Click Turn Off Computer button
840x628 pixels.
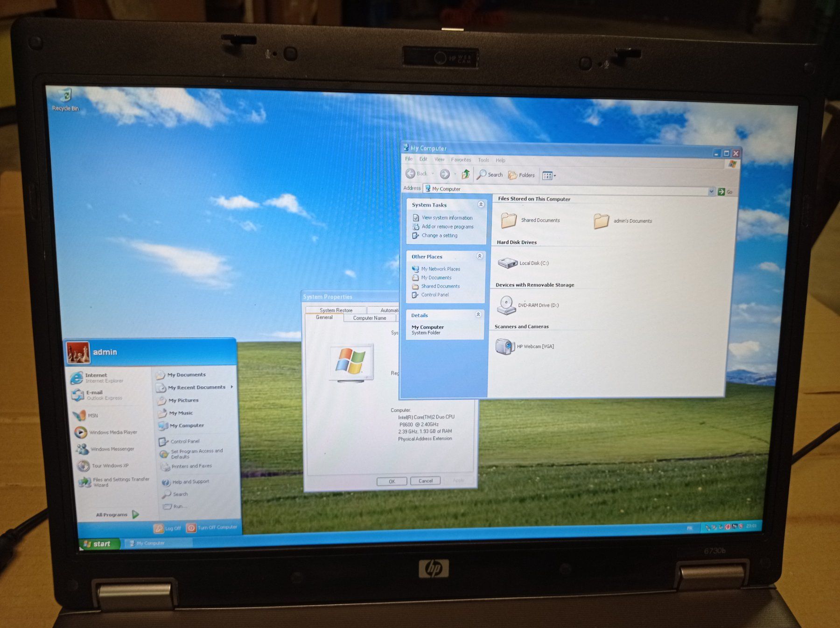212,527
